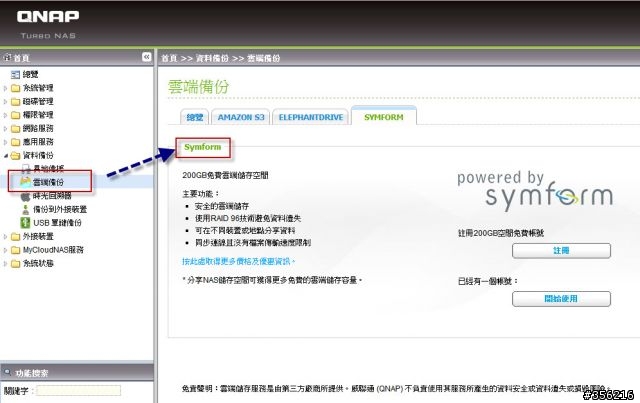Select the SYMFORM tab
The width and height of the screenshot is (640, 403).
384,116
